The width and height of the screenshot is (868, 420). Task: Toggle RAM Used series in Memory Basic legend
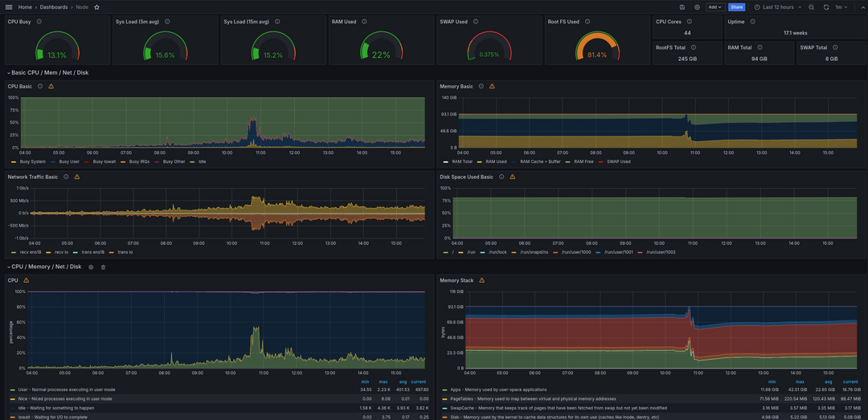(x=495, y=161)
